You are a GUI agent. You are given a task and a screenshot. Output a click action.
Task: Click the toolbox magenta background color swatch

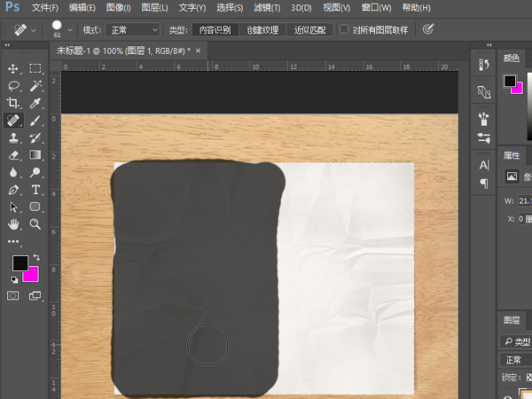tap(34, 277)
